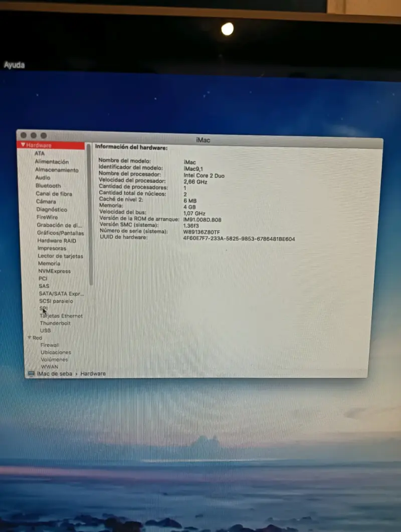The width and height of the screenshot is (401, 532).
Task: Select Hardware RAID in the sidebar
Action: pyautogui.click(x=57, y=240)
